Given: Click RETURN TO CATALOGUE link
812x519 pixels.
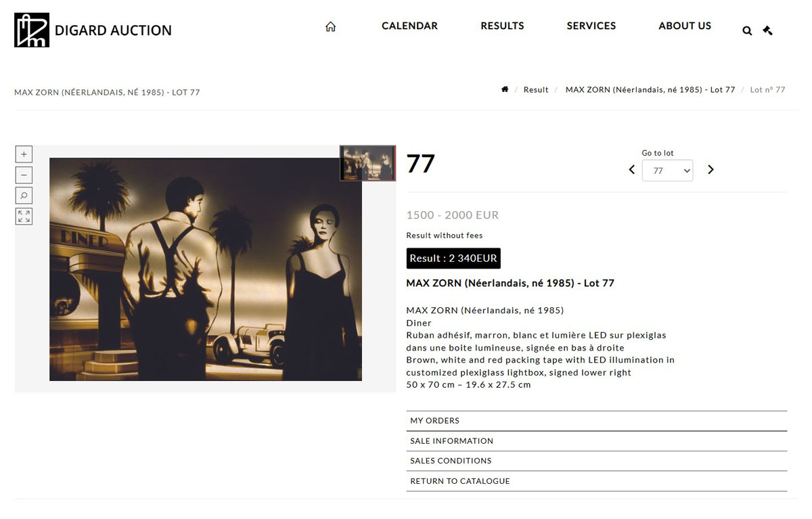Looking at the screenshot, I should pyautogui.click(x=460, y=481).
